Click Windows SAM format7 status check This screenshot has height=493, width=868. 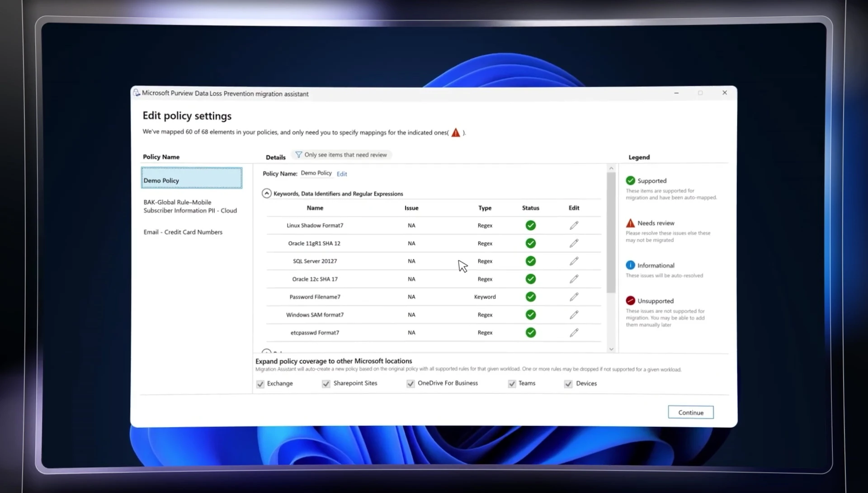(531, 315)
